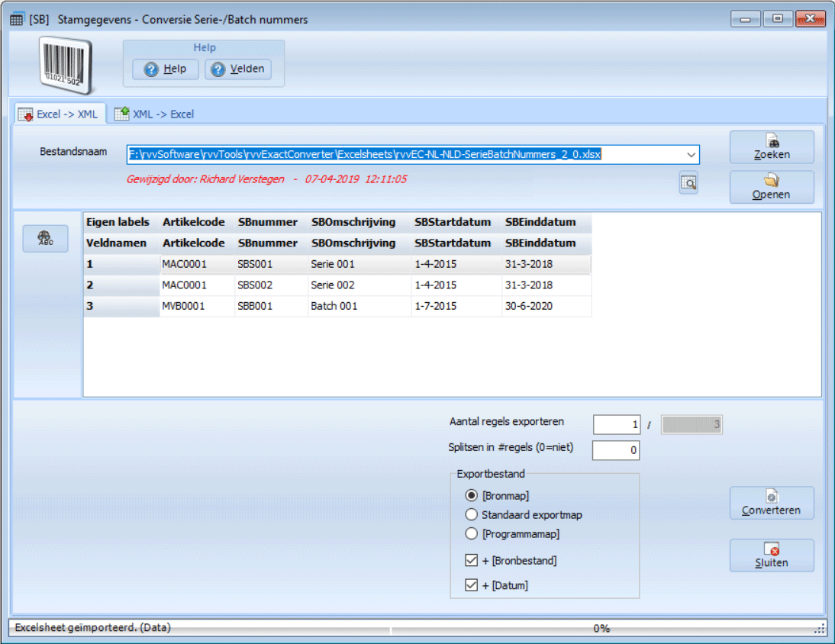
Task: Select the Standaard exportmap radio option
Action: pyautogui.click(x=472, y=515)
